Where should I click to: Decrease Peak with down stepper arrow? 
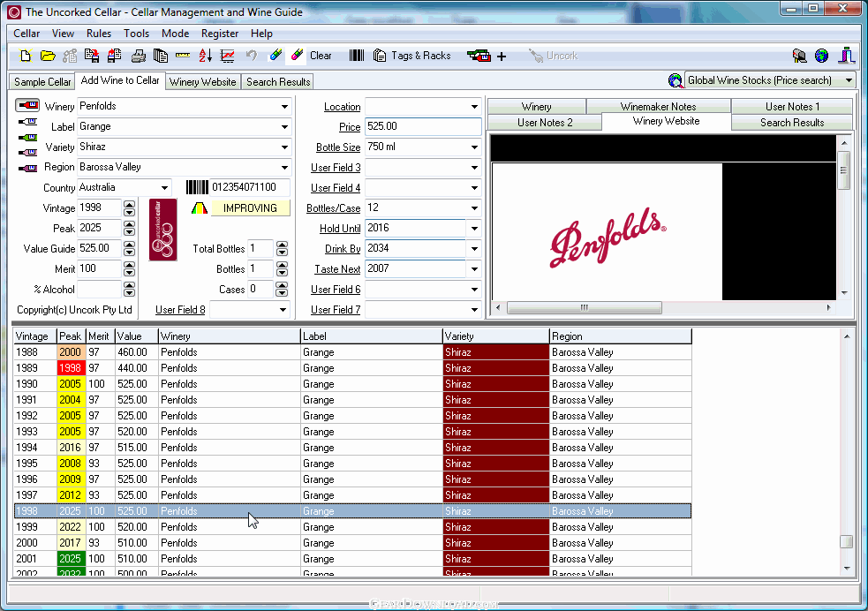[x=129, y=232]
